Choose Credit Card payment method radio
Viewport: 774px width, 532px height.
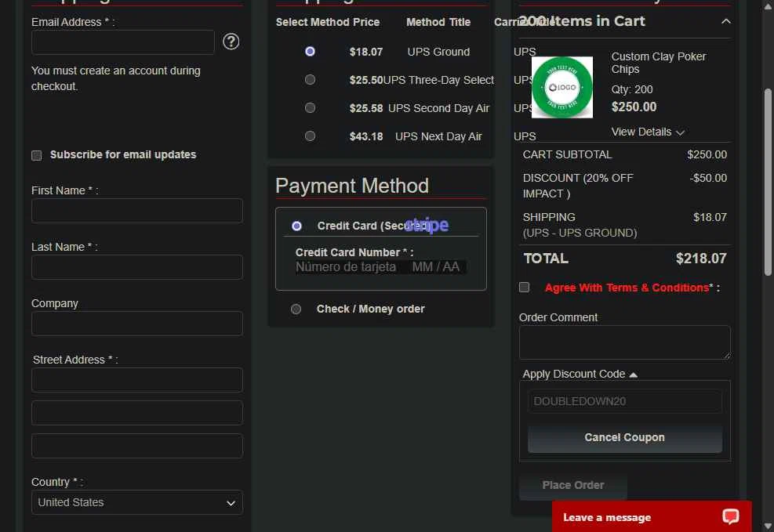[x=296, y=226]
